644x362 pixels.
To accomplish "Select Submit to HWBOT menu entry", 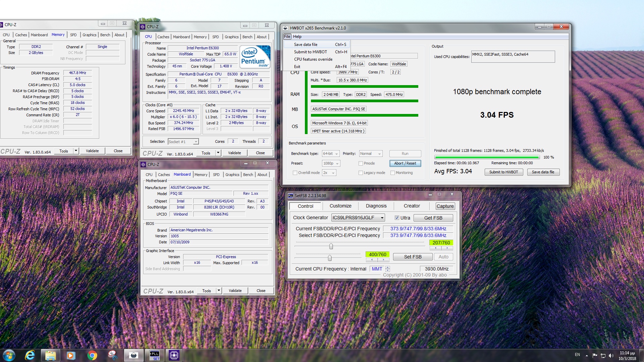I will (317, 52).
